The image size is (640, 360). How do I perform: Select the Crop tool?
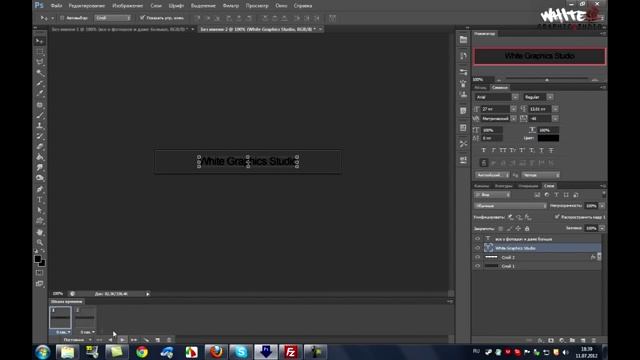click(x=40, y=83)
